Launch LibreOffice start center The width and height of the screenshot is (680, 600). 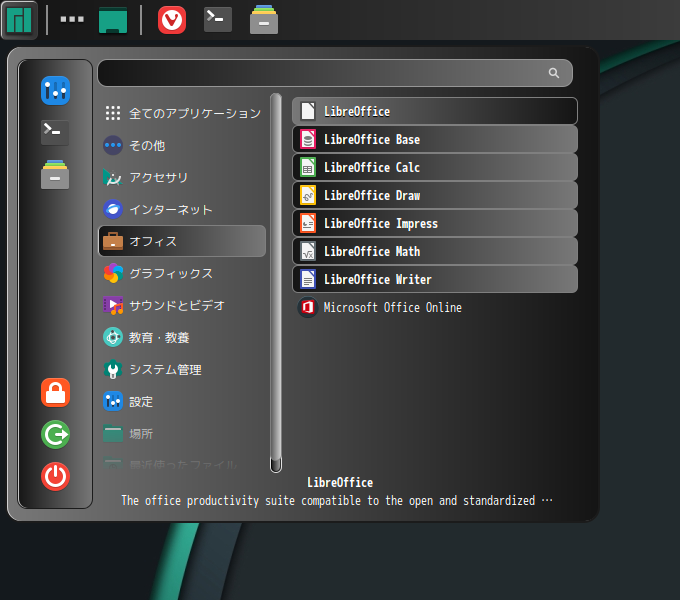(435, 111)
